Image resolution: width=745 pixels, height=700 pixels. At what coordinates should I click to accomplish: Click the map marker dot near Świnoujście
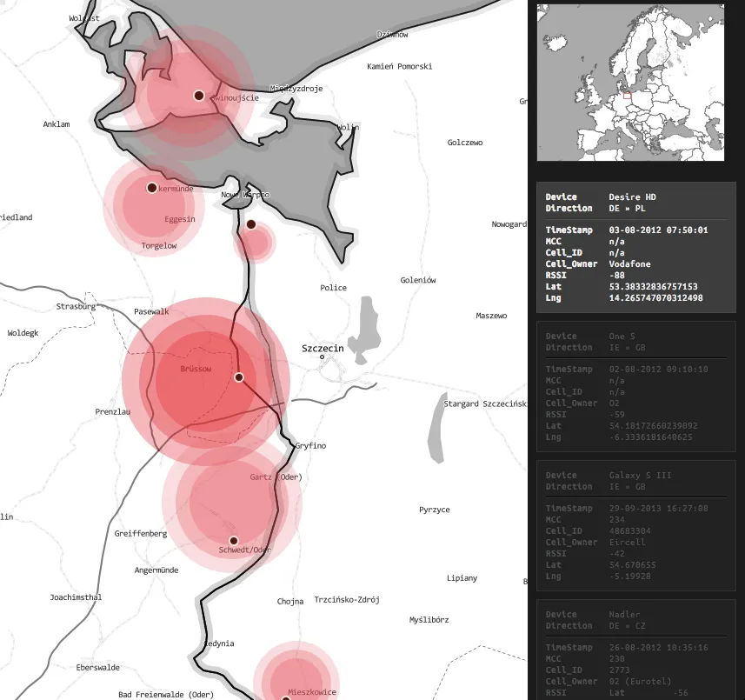click(199, 96)
